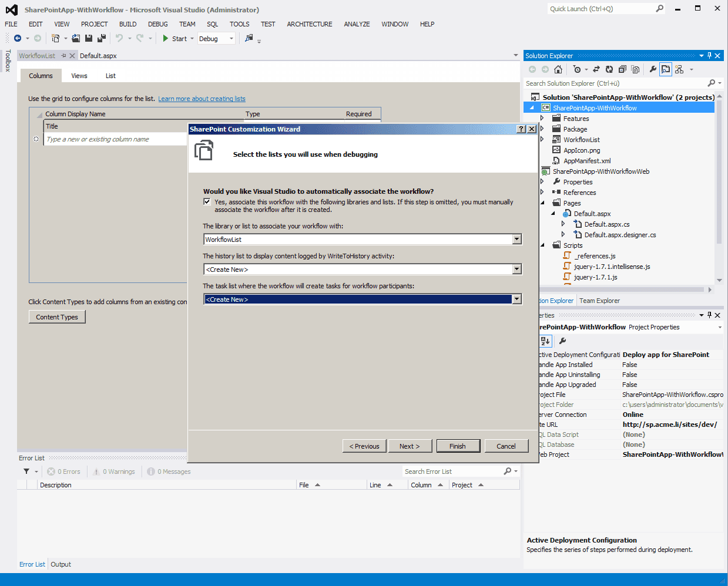Click the Finish button in the wizard
728x586 pixels.
(458, 446)
